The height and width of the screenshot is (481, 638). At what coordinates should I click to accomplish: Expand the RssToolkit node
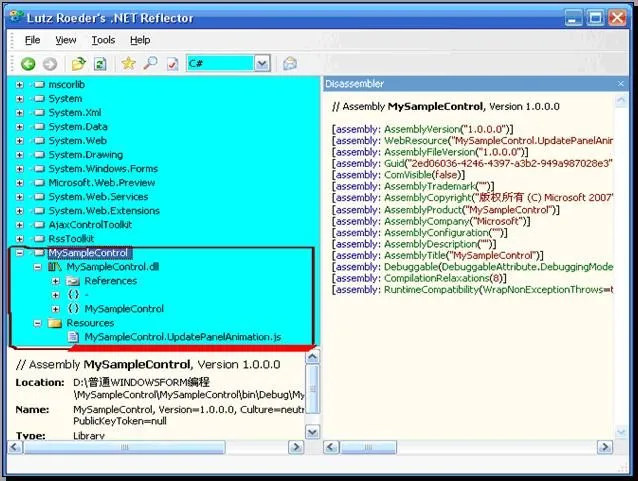[x=19, y=239]
